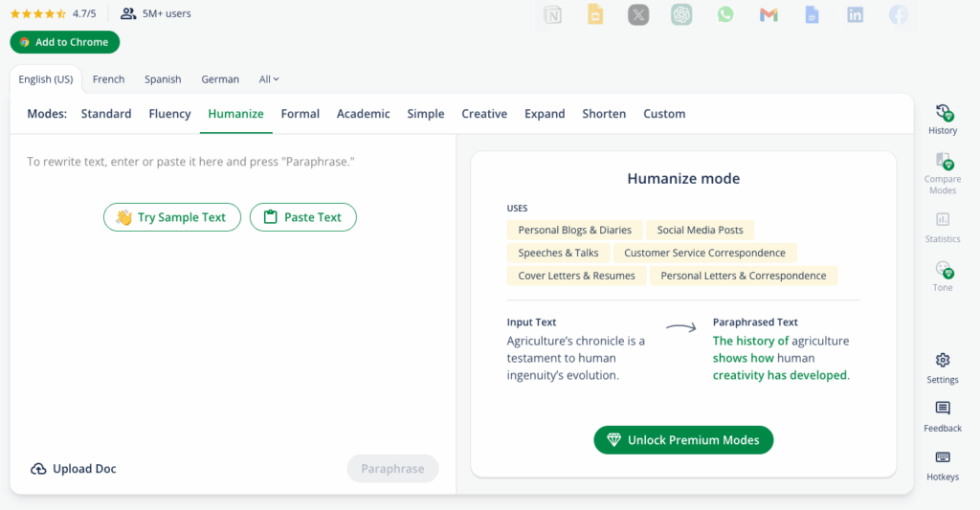Click the Input Text example paragraph
980x510 pixels.
[x=575, y=358]
